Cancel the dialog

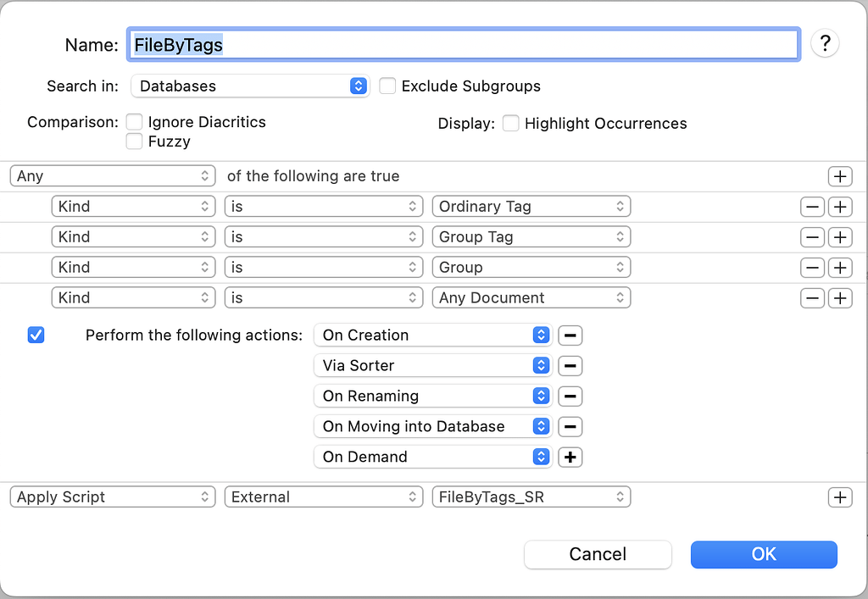click(598, 554)
